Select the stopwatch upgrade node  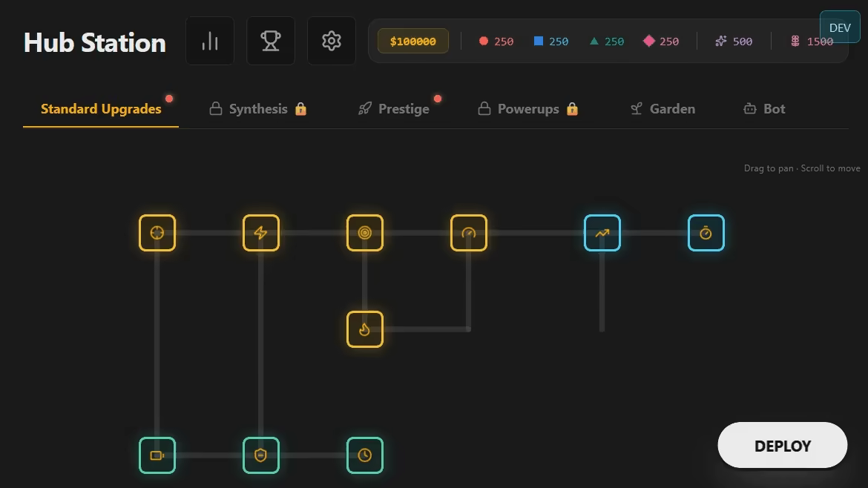pos(706,233)
